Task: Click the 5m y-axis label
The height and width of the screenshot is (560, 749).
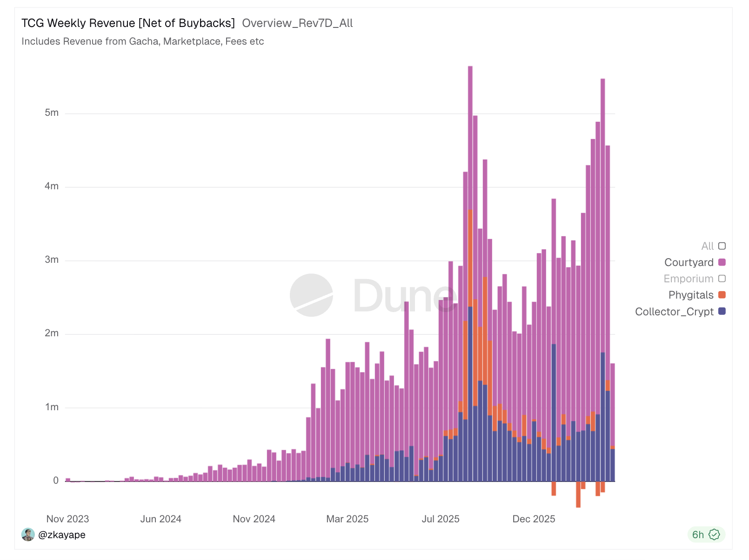Action: [52, 113]
